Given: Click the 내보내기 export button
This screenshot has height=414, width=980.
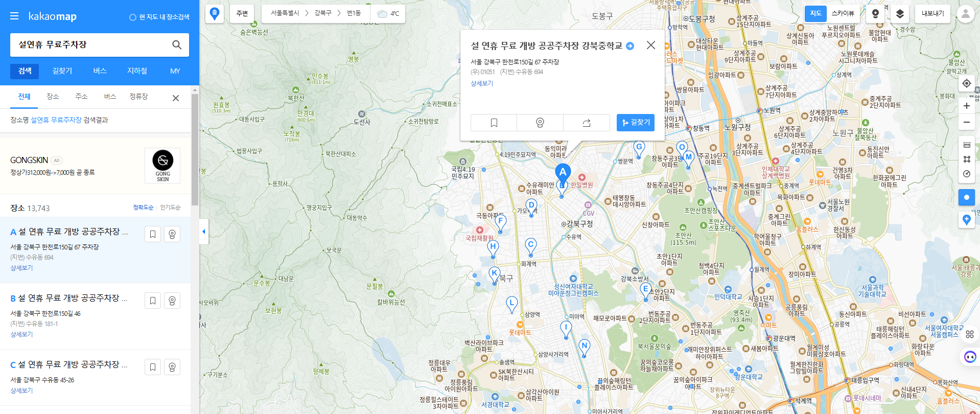Looking at the screenshot, I should click(x=932, y=14).
